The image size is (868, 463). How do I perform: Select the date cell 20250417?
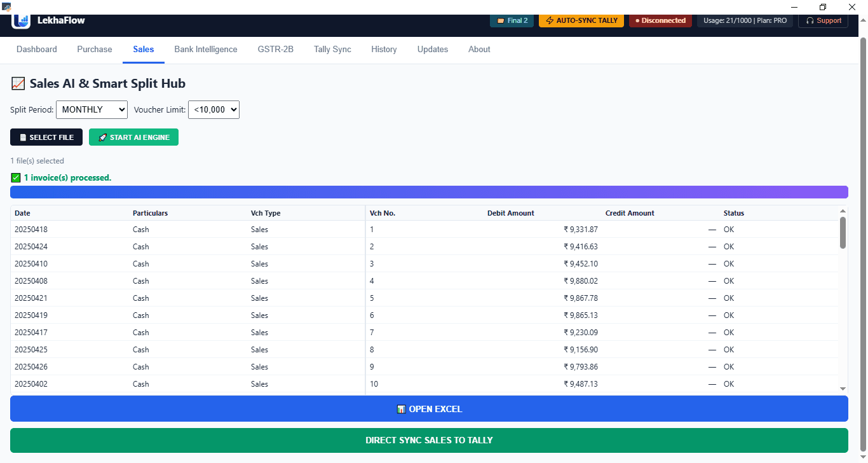(x=31, y=333)
